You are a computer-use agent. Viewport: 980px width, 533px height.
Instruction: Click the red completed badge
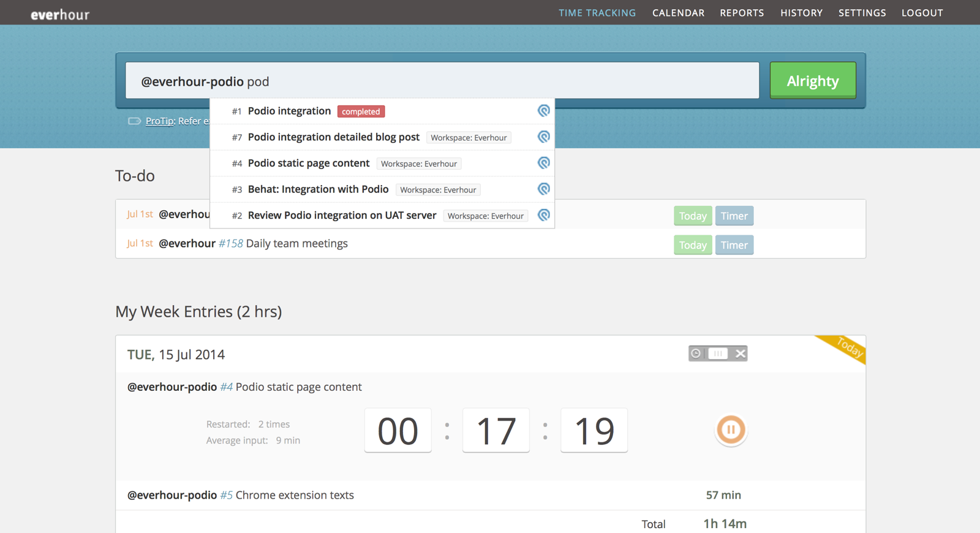coord(361,112)
